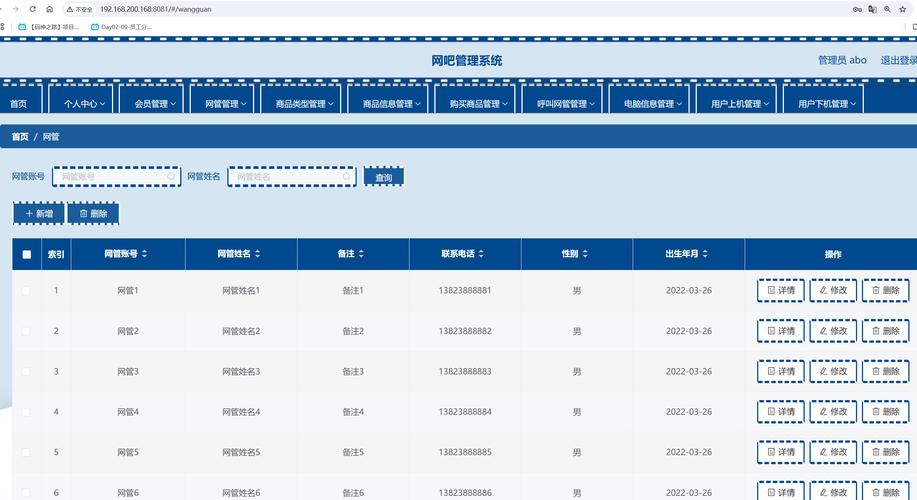Sort table by 备注 column arrows
The image size is (917, 500).
click(361, 254)
